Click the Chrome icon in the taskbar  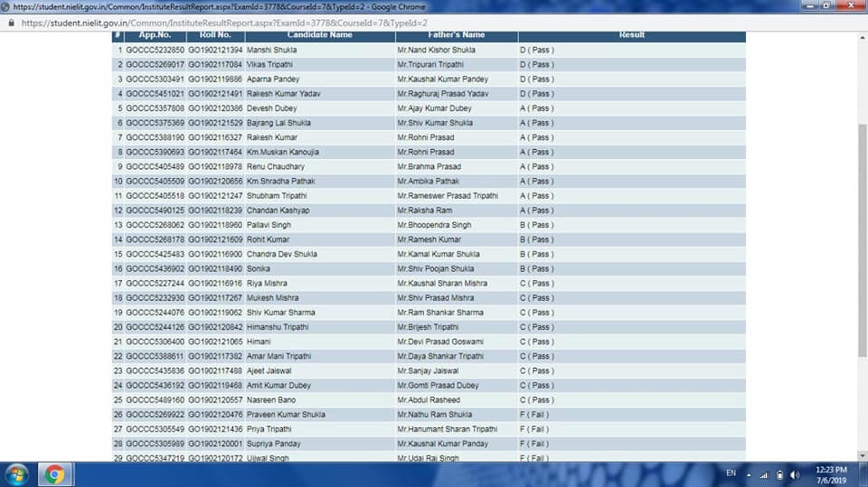coord(54,474)
